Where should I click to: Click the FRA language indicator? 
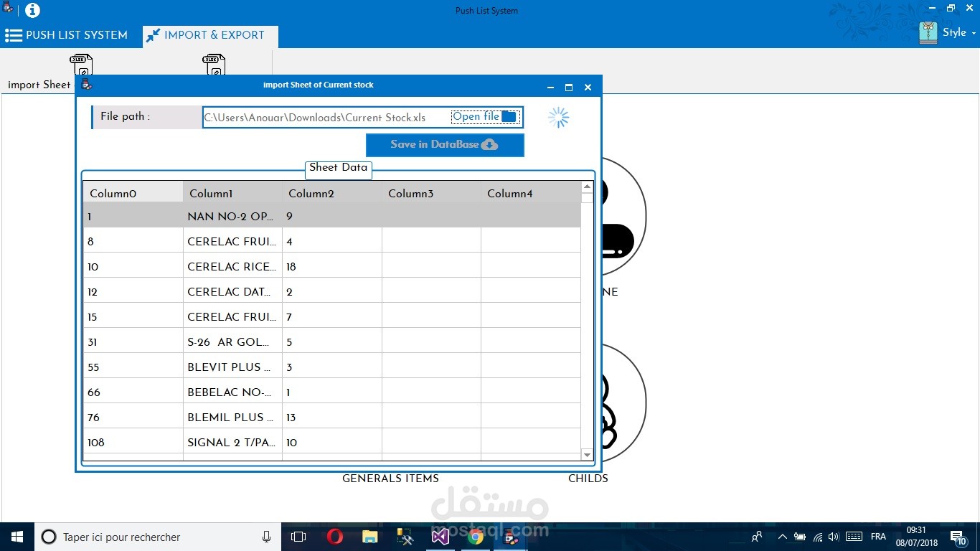pos(878,537)
